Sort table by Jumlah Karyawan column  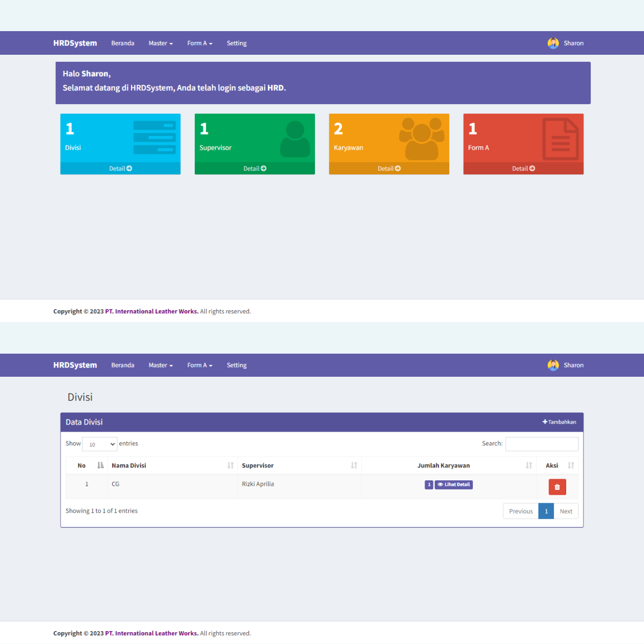(449, 465)
